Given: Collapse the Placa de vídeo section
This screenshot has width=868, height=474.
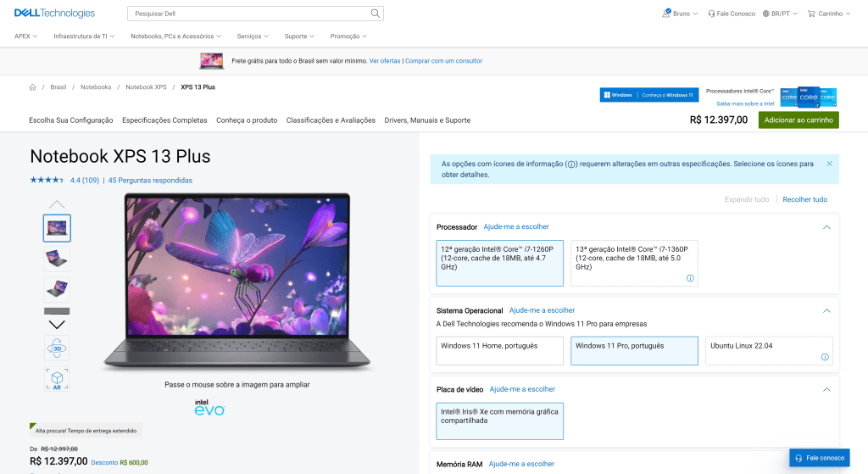Looking at the screenshot, I should pyautogui.click(x=826, y=390).
